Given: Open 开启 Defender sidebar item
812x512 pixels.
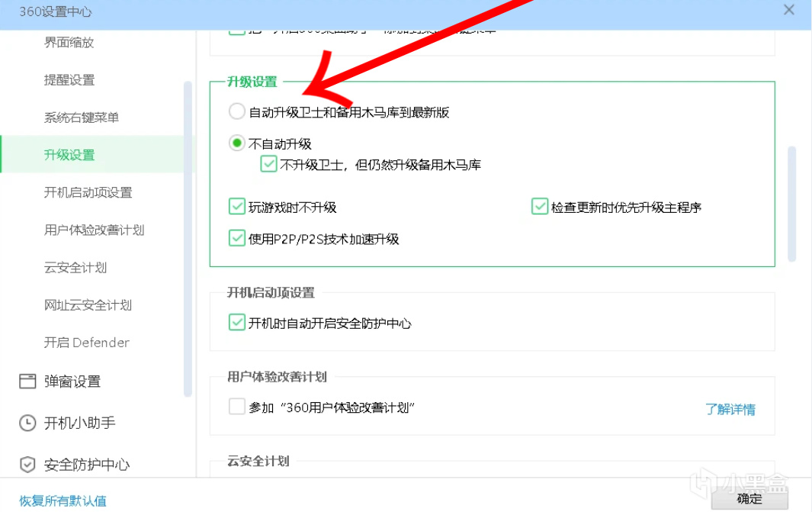Looking at the screenshot, I should pyautogui.click(x=86, y=343).
